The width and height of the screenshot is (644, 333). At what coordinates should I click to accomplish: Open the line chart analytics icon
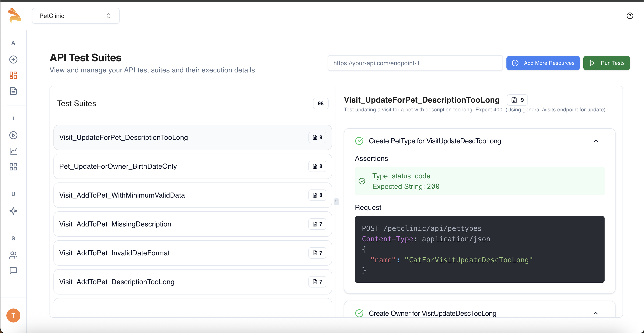(x=13, y=151)
